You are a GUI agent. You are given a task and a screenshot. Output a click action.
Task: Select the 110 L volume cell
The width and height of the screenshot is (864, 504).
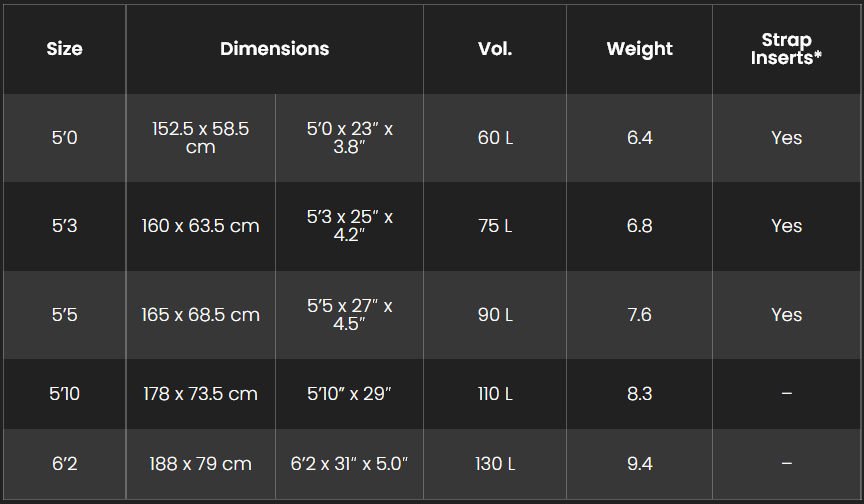(x=495, y=394)
